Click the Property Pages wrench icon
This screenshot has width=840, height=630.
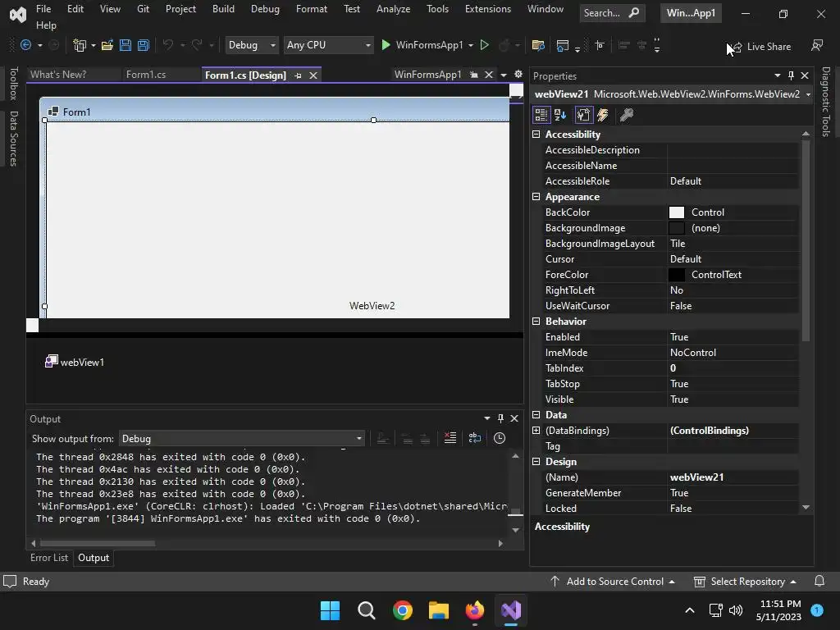pyautogui.click(x=626, y=115)
